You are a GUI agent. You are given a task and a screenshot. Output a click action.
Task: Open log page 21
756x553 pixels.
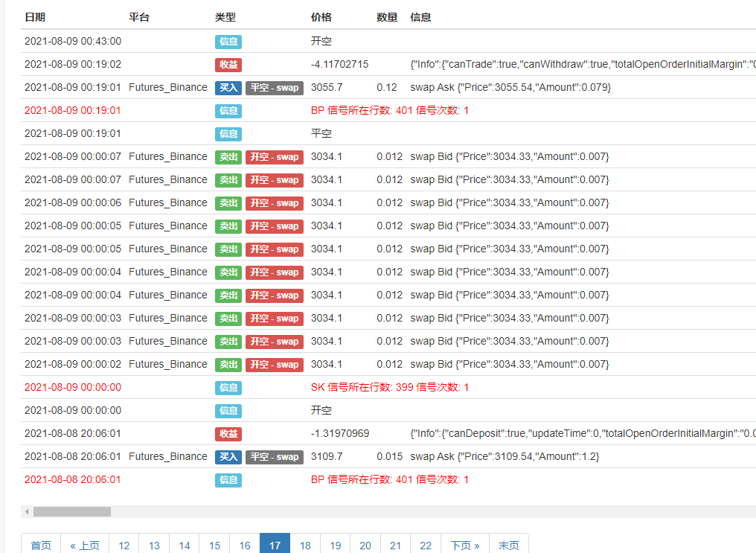point(396,545)
